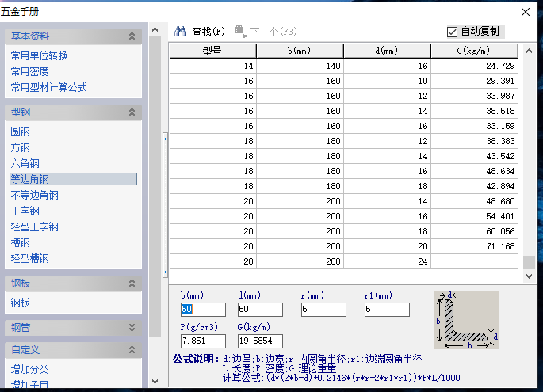
Task: Click the G(kg/m) result field
Action: (260, 341)
